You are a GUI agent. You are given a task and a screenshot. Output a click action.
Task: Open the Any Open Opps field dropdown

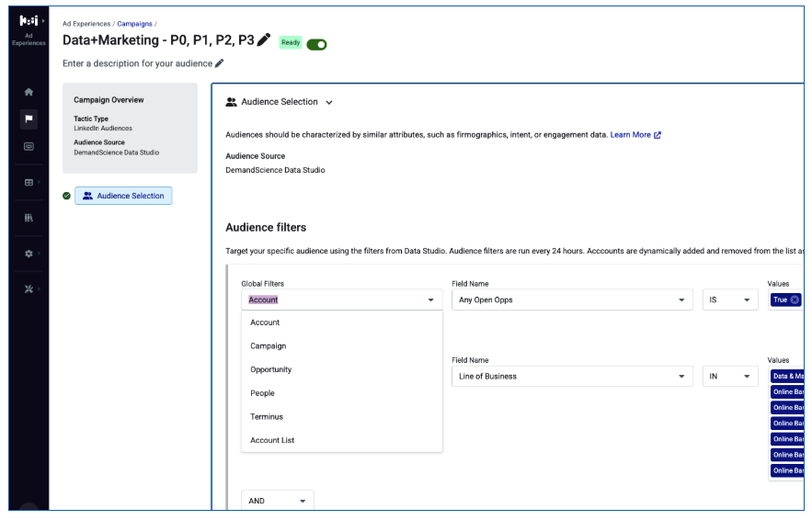pos(572,300)
